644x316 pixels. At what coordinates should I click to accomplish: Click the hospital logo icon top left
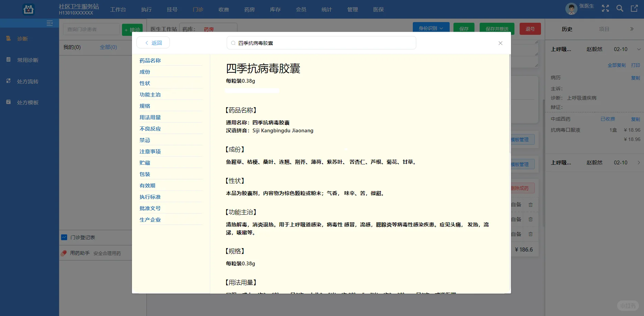(x=28, y=9)
